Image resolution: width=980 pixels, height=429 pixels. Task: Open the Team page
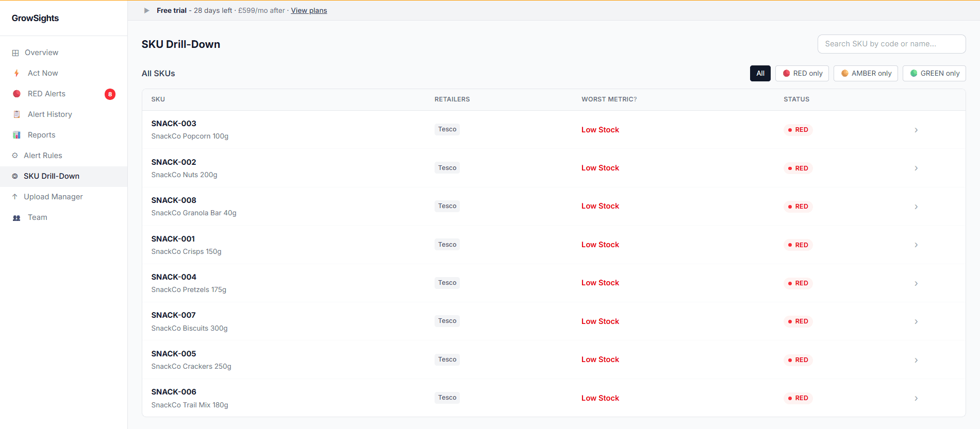63,217
